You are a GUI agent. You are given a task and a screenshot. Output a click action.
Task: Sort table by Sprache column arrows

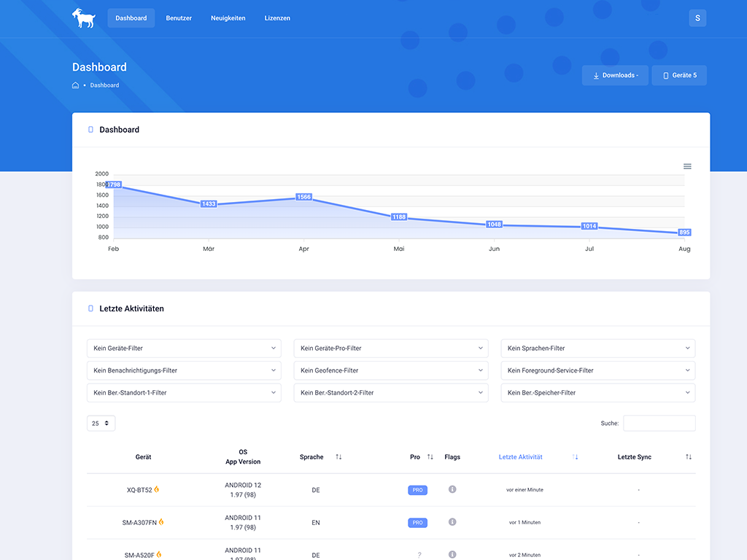coord(338,457)
